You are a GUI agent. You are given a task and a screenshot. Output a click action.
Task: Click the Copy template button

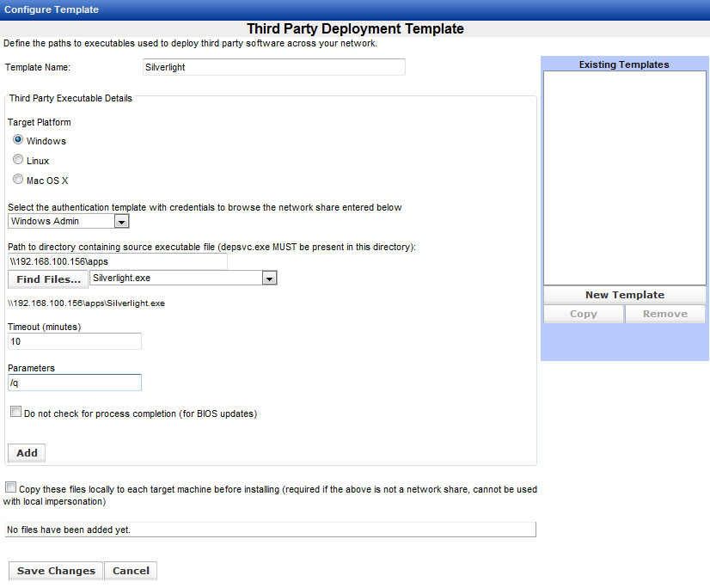tap(583, 314)
